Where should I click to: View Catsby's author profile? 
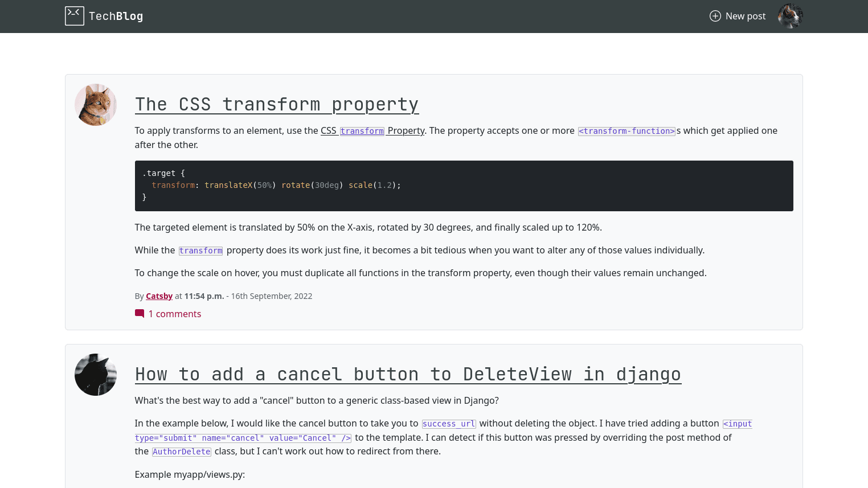159,296
